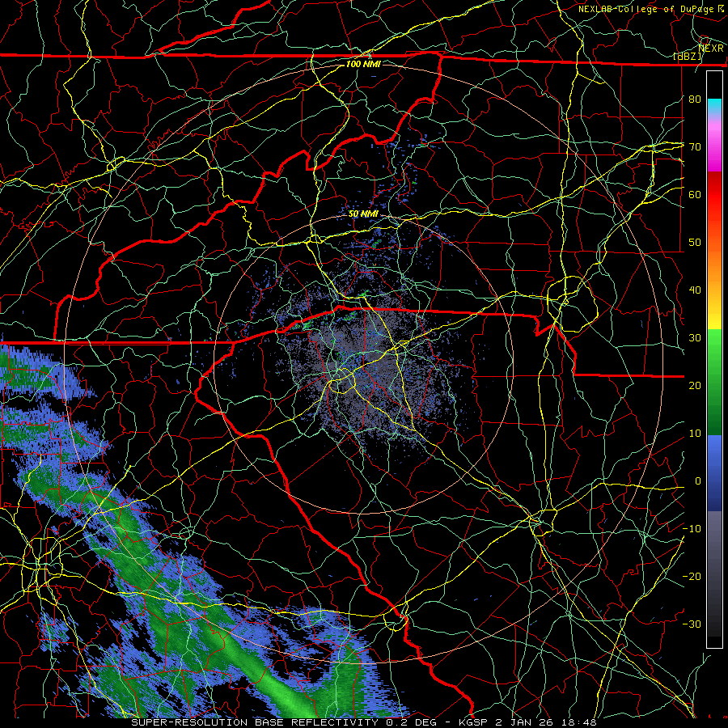
Task: Click the 0 value on dBZ scale
Action: [698, 481]
